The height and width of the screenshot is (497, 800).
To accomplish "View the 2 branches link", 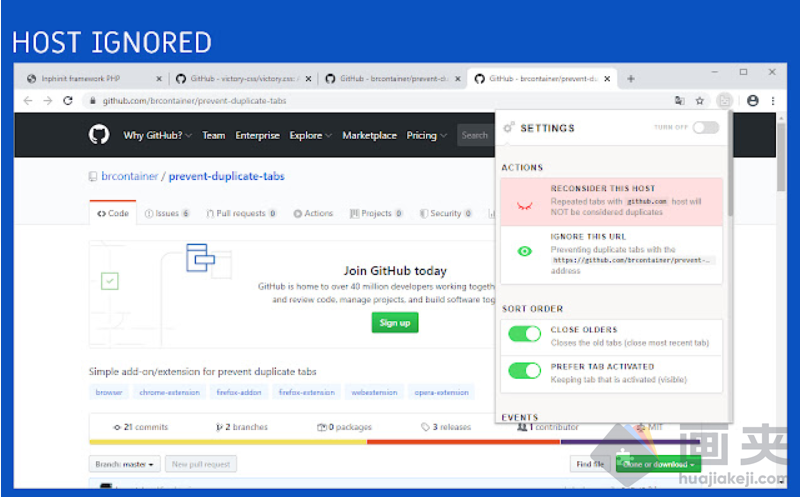I will [x=242, y=427].
